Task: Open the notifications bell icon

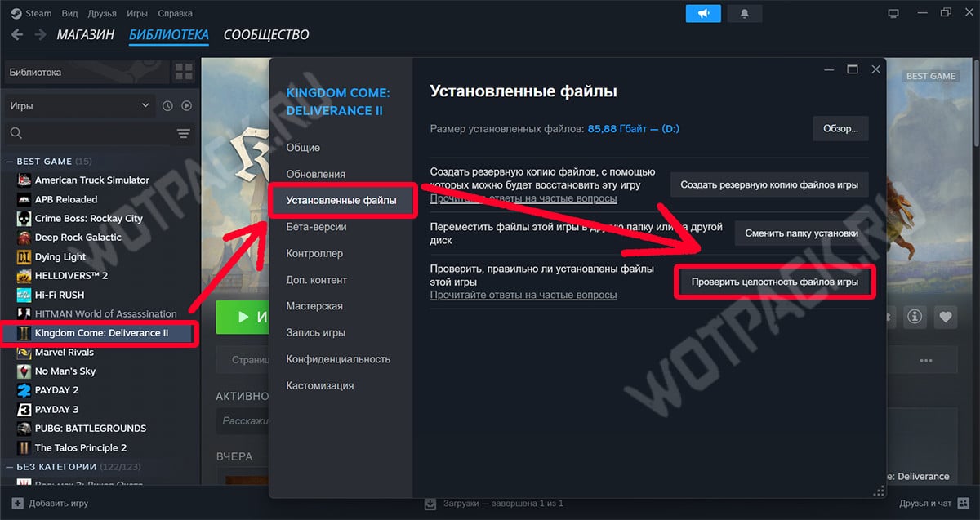Action: (744, 14)
